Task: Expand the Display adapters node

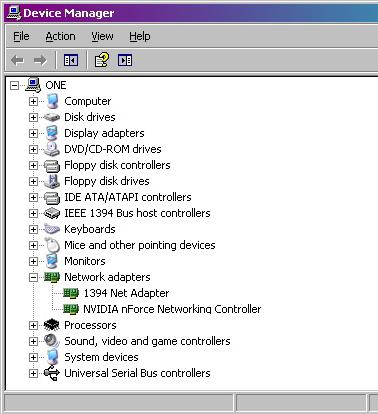Action: (33, 133)
